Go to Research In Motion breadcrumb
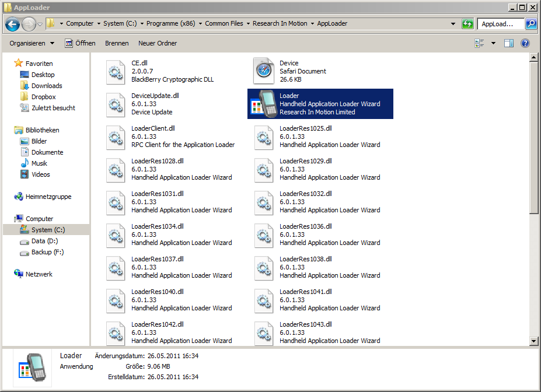This screenshot has height=392, width=541. 280,23
